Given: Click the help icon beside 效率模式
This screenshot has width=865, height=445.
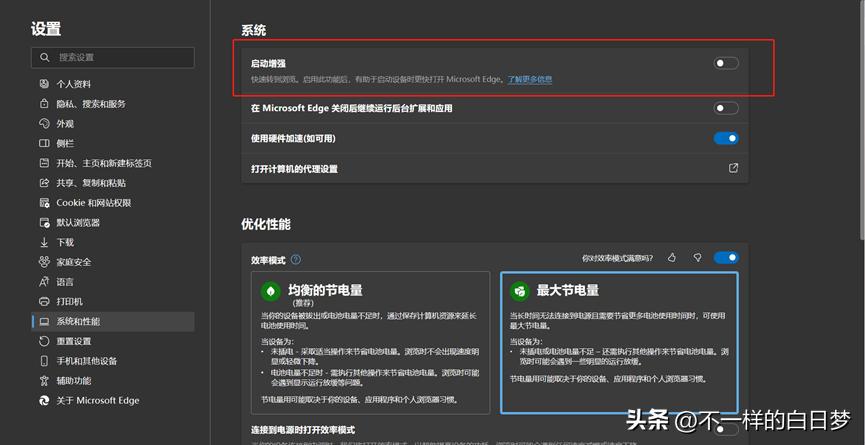Looking at the screenshot, I should (296, 260).
